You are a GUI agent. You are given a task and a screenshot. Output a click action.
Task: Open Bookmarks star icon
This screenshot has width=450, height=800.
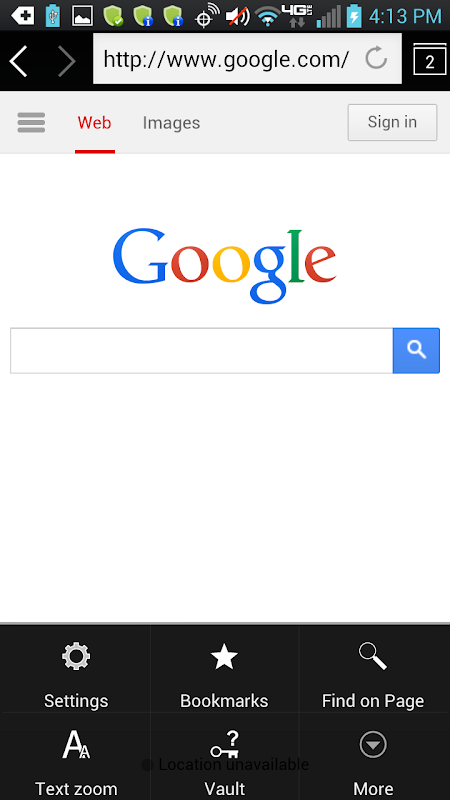tap(224, 669)
